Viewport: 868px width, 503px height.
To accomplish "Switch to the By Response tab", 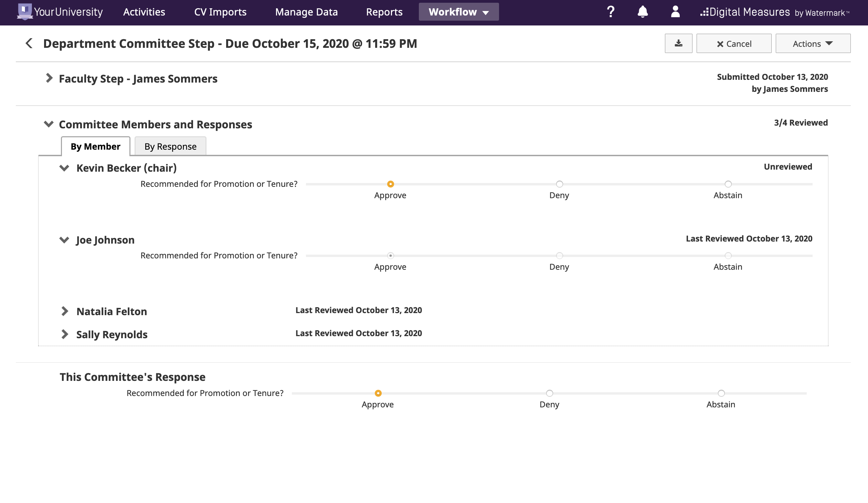I will (x=170, y=146).
